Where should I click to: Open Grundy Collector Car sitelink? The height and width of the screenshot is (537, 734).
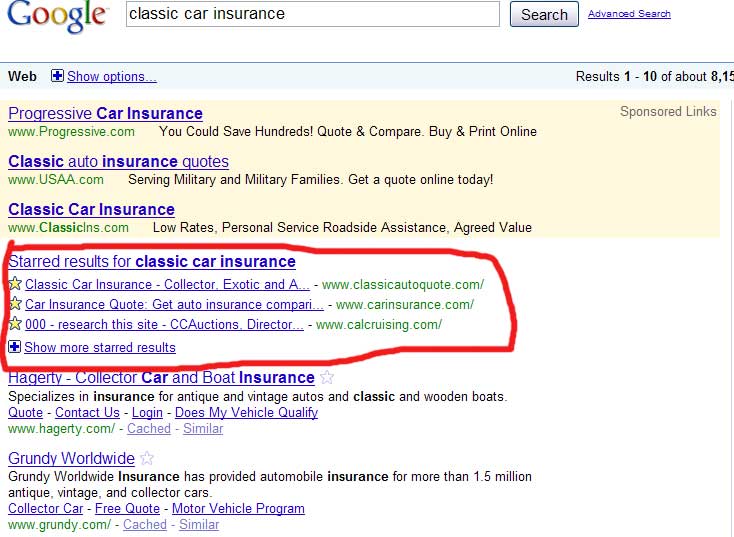tap(45, 508)
